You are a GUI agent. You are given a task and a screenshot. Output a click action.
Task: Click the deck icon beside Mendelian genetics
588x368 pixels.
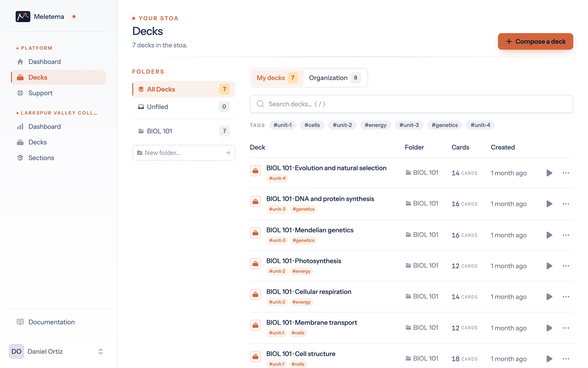click(255, 233)
